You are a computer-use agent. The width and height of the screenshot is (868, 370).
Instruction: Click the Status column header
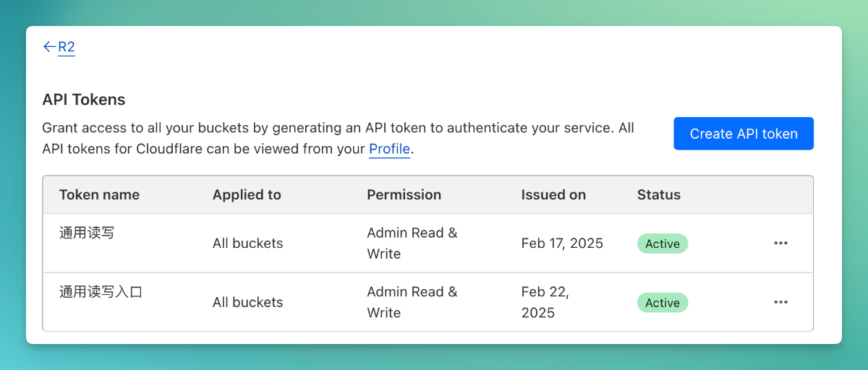[659, 194]
